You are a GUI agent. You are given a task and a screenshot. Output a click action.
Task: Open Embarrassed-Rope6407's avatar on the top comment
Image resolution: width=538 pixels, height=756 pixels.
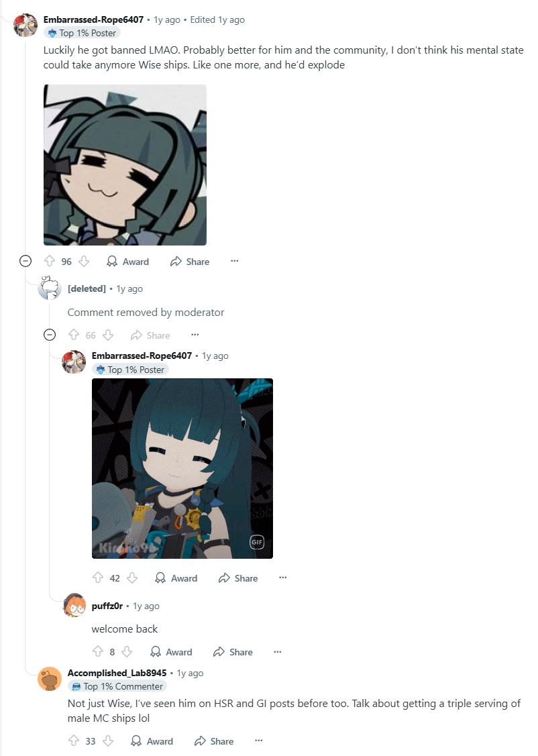click(25, 25)
